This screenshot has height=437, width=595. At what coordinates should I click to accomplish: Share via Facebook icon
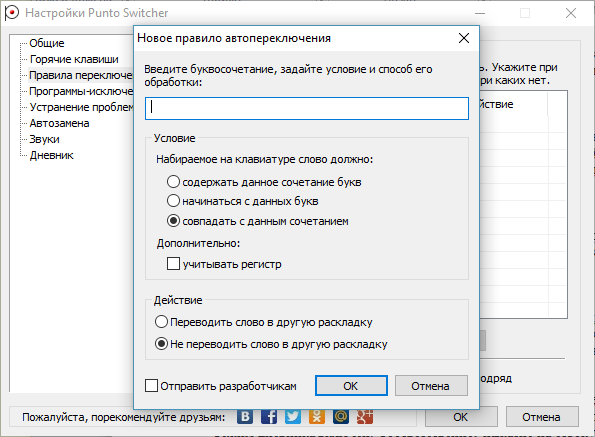(269, 417)
